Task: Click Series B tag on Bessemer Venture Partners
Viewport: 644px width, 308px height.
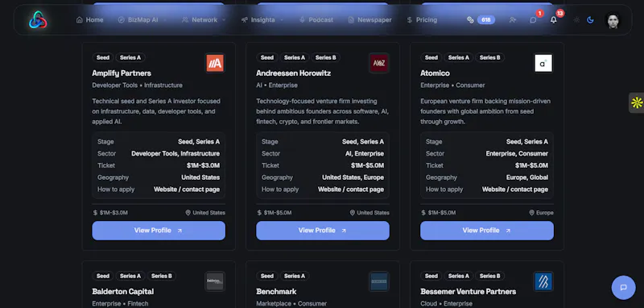Action: (x=489, y=276)
